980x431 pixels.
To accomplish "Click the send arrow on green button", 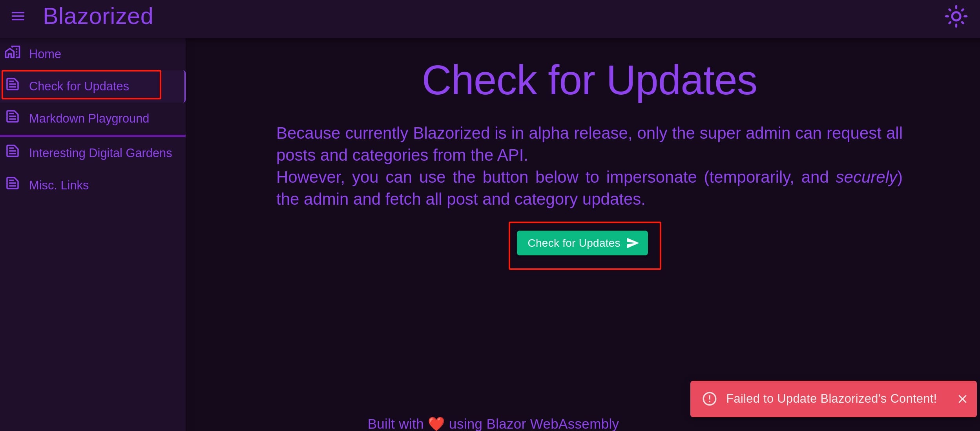I will point(633,243).
